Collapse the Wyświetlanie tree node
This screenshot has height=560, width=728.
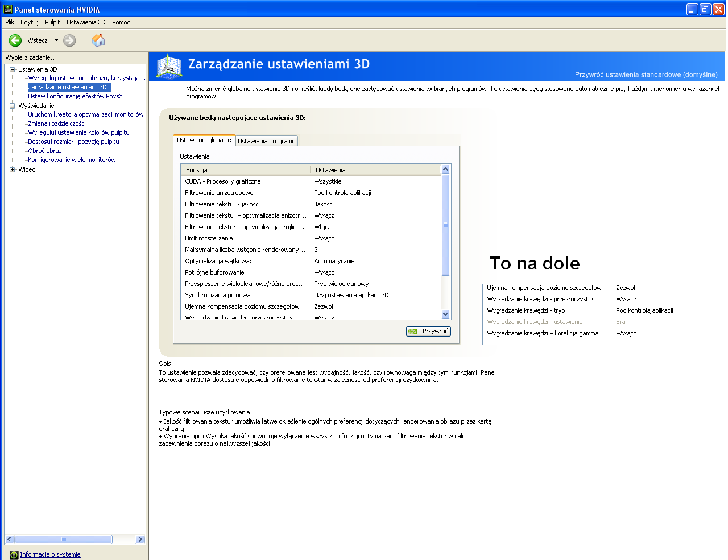coord(12,106)
